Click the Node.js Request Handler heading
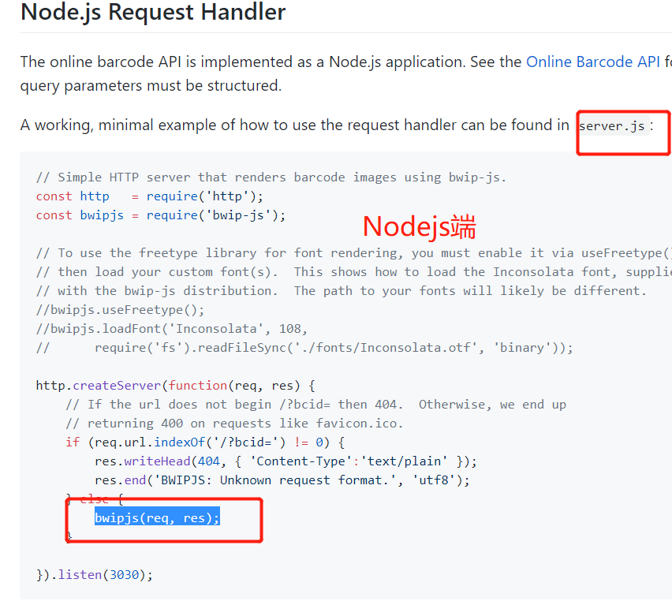Image resolution: width=672 pixels, height=616 pixels. tap(153, 12)
